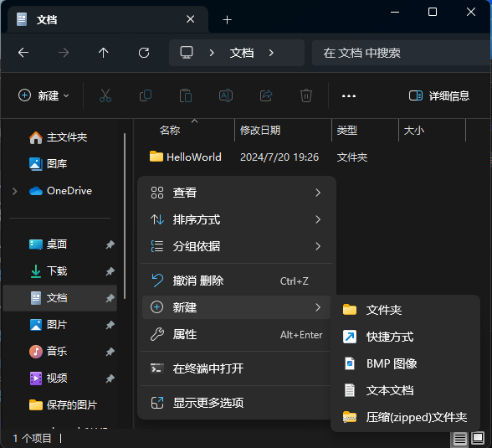Image resolution: width=492 pixels, height=448 pixels.
Task: Switch to details list view icon
Action: coord(459,438)
